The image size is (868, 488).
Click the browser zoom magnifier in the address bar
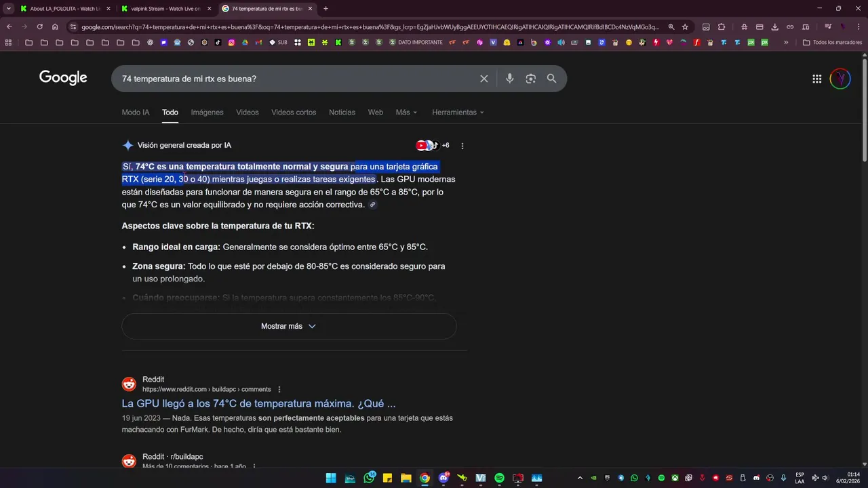671,27
